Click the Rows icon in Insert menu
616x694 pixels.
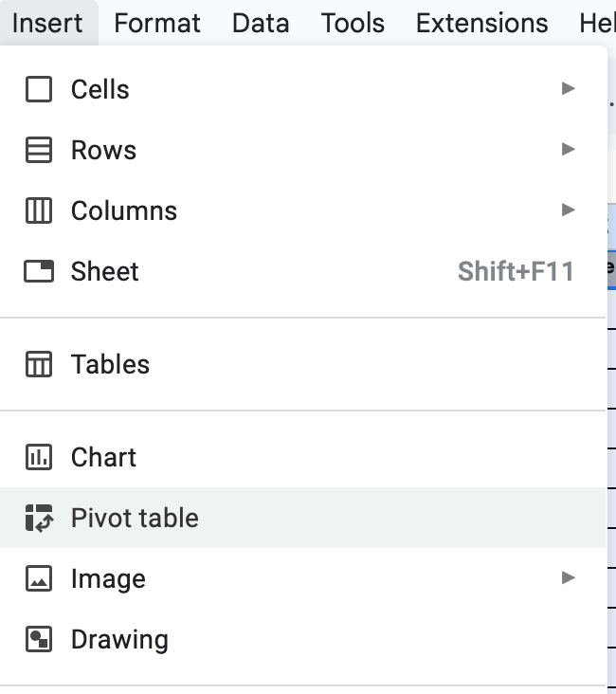(39, 151)
